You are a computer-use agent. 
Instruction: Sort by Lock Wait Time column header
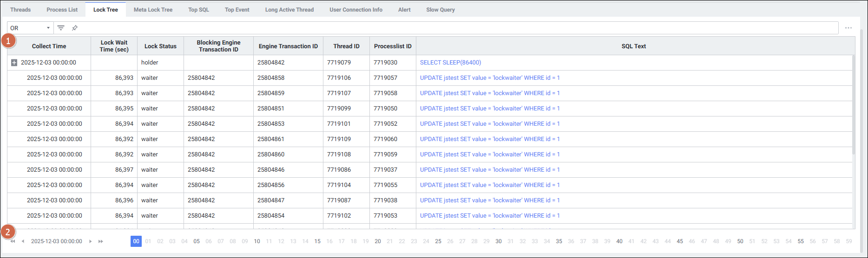tap(114, 46)
